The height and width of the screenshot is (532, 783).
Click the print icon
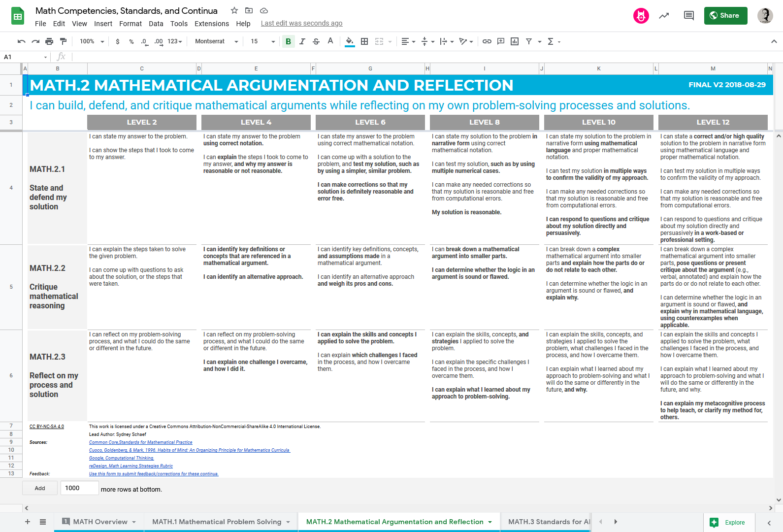pyautogui.click(x=49, y=41)
